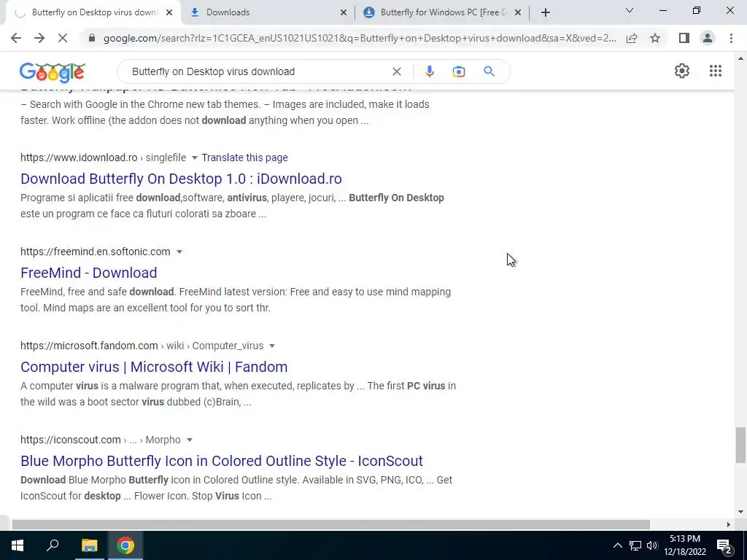Search by voice microphone icon

pos(429,71)
